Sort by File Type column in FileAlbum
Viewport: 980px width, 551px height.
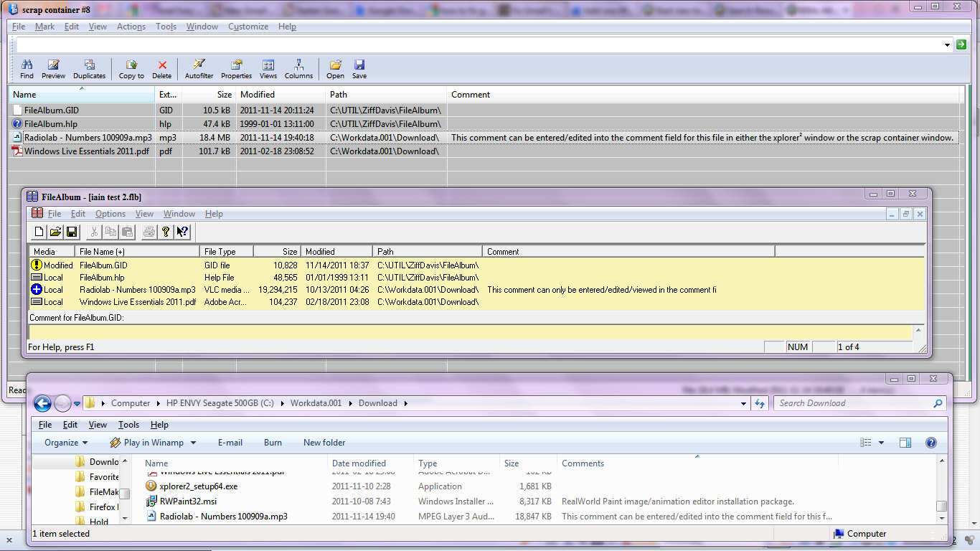pos(226,252)
